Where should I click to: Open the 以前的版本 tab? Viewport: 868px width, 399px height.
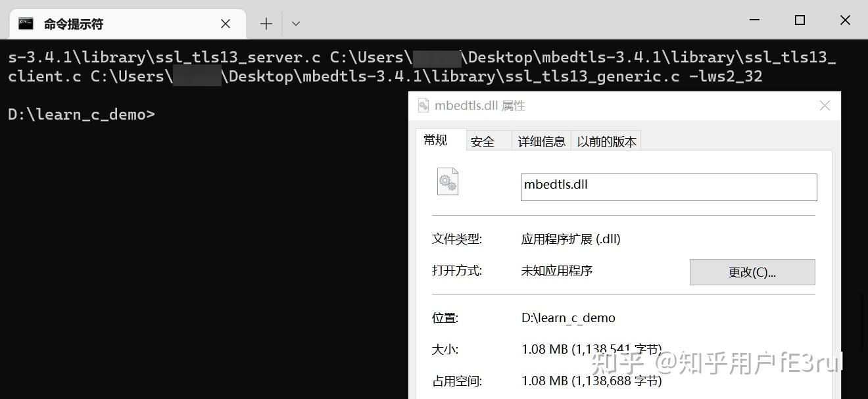coord(606,141)
